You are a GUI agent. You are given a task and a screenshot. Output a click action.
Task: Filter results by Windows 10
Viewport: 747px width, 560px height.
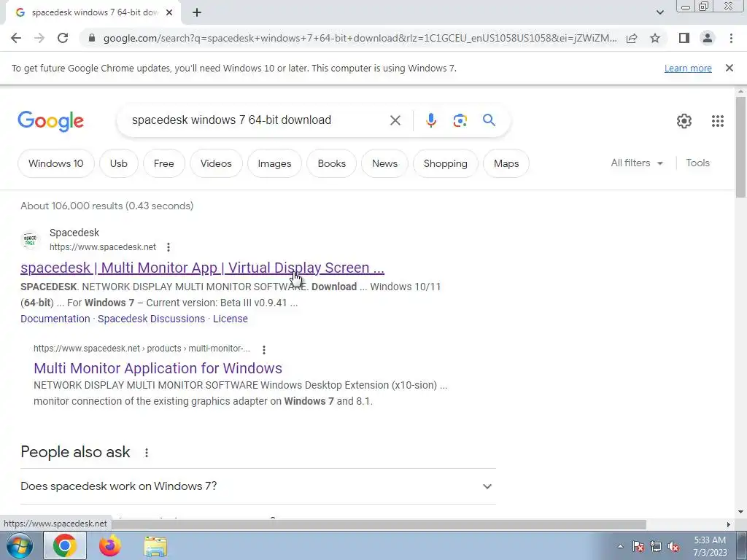tap(55, 163)
